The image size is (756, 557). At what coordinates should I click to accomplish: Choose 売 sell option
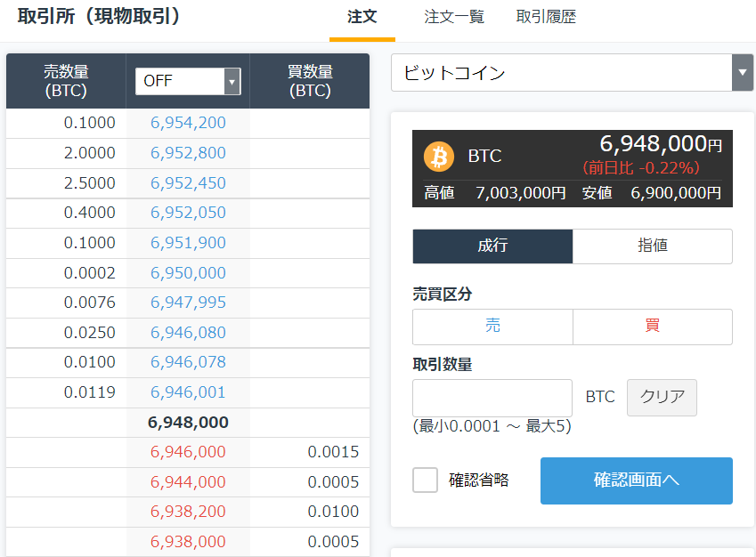pyautogui.click(x=492, y=327)
